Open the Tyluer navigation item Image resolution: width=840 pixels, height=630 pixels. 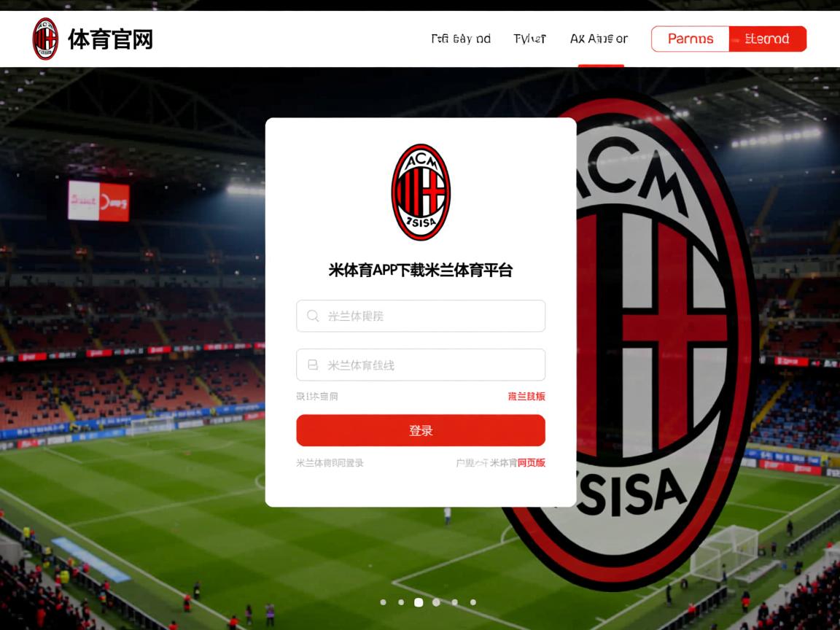click(x=529, y=39)
